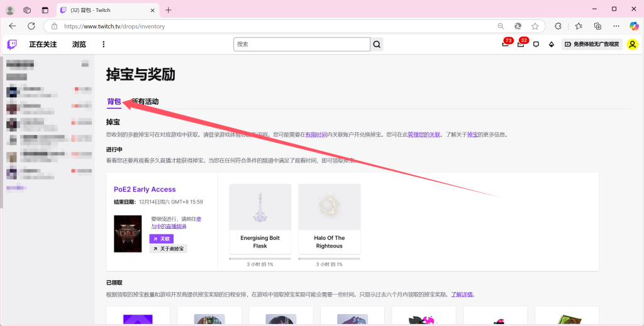Click the 关于此掉宝 button

[x=169, y=249]
